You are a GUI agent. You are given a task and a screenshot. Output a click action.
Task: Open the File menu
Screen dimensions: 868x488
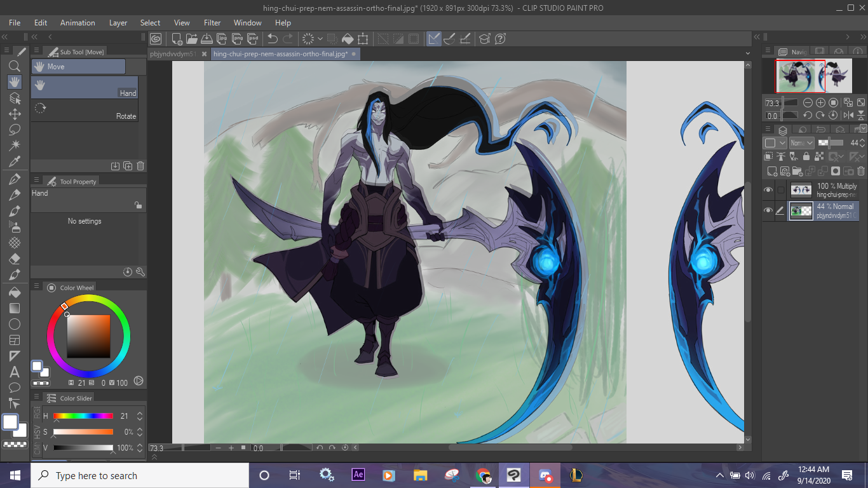click(x=15, y=23)
